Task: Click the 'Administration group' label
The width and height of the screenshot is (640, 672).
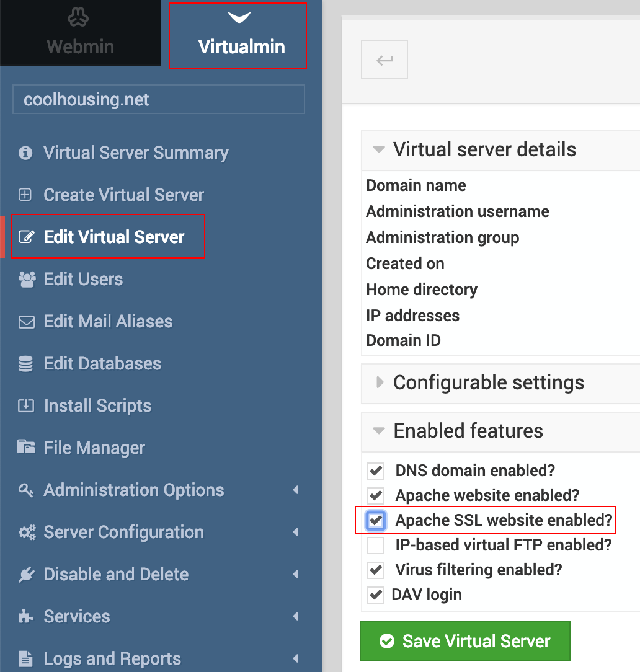Action: (442, 238)
